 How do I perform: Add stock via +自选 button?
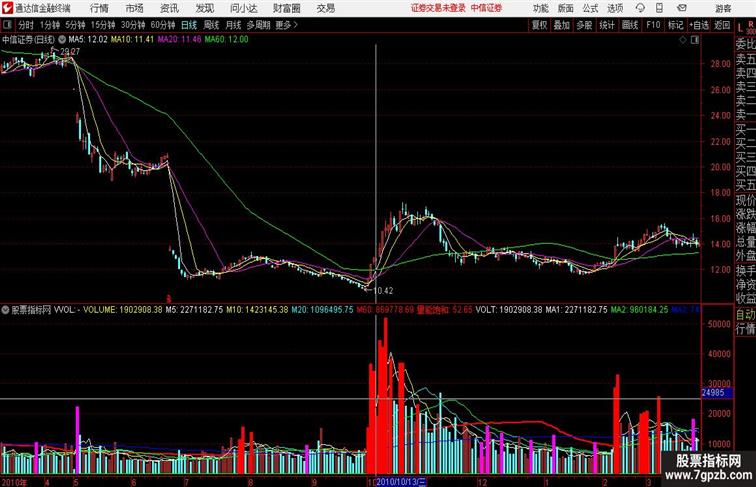pyautogui.click(x=699, y=25)
